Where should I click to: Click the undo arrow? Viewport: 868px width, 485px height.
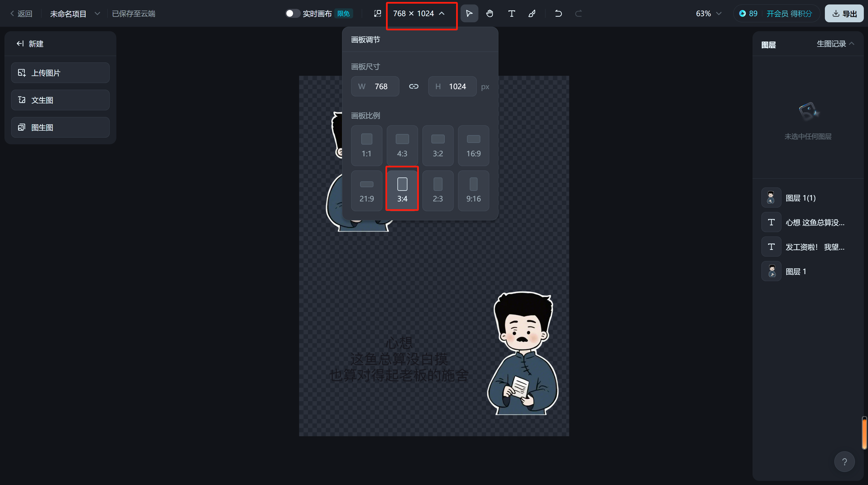coord(558,13)
